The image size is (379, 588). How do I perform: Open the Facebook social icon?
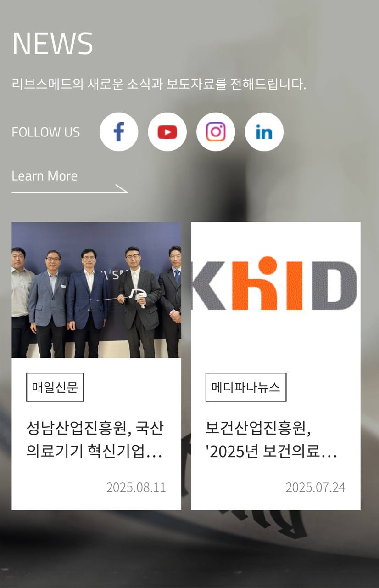pos(119,132)
